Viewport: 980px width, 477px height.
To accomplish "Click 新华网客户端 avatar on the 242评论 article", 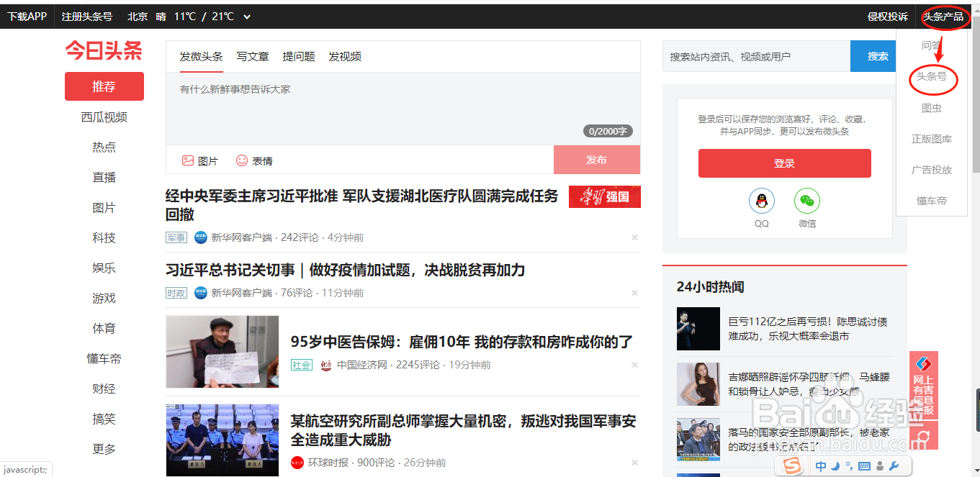I will coord(200,237).
